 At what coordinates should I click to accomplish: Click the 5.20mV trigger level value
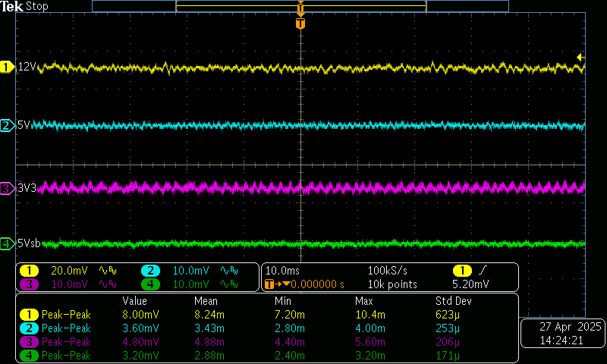[470, 284]
